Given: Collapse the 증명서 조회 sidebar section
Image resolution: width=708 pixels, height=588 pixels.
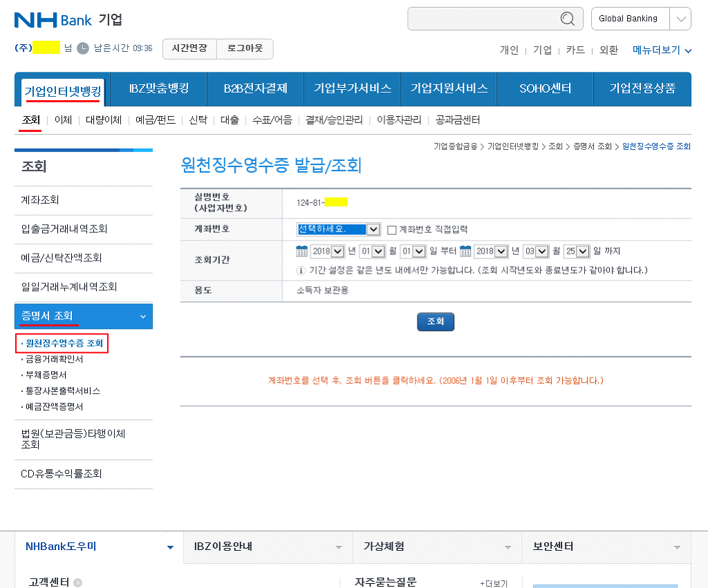Looking at the screenshot, I should (x=84, y=316).
